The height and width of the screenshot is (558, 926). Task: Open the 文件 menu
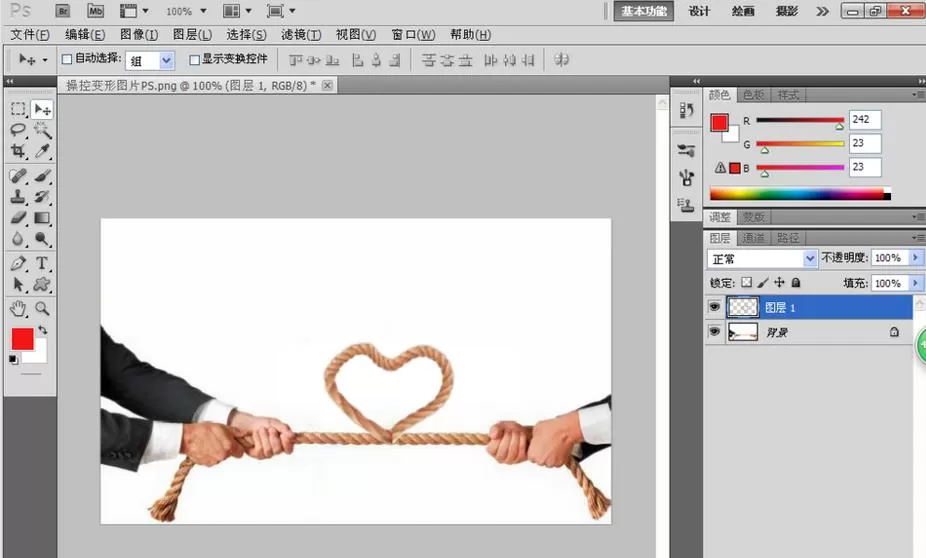[30, 35]
